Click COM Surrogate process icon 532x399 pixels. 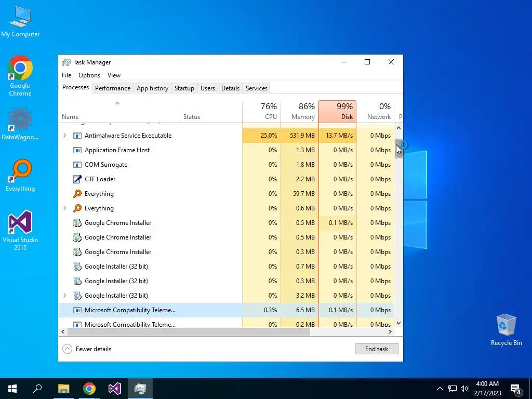click(x=77, y=165)
